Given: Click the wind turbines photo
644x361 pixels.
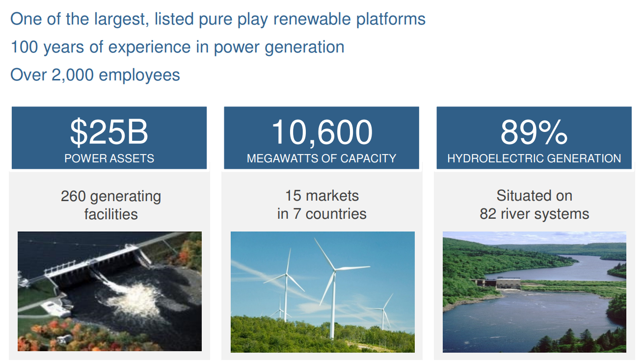Looking at the screenshot, I should 322,292.
